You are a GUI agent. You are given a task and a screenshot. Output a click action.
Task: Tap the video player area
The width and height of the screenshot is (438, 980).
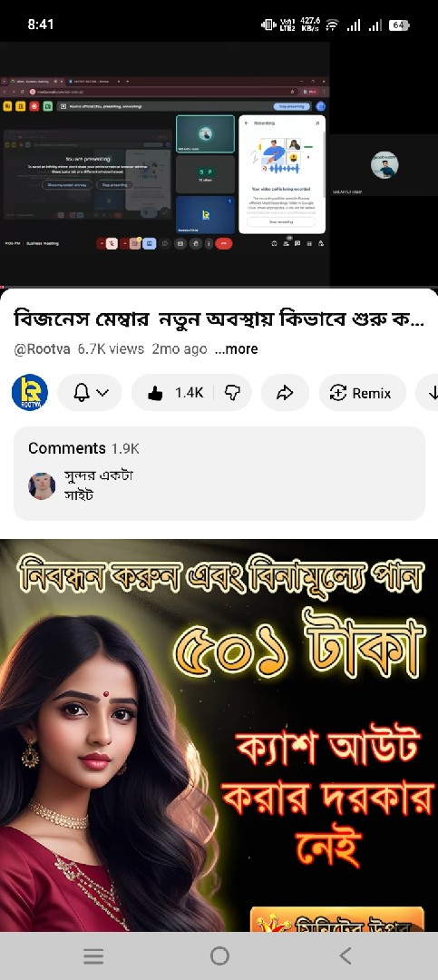(219, 163)
